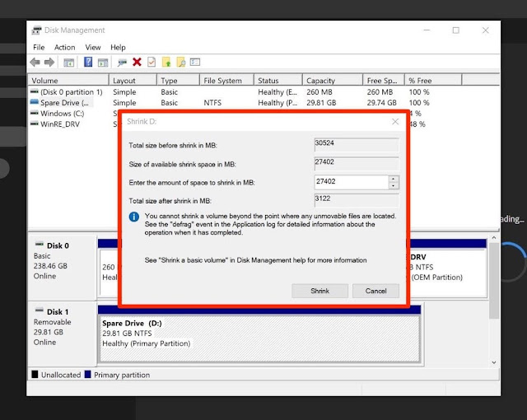Click the folder with green arrow icon
The image size is (527, 420).
(x=166, y=62)
